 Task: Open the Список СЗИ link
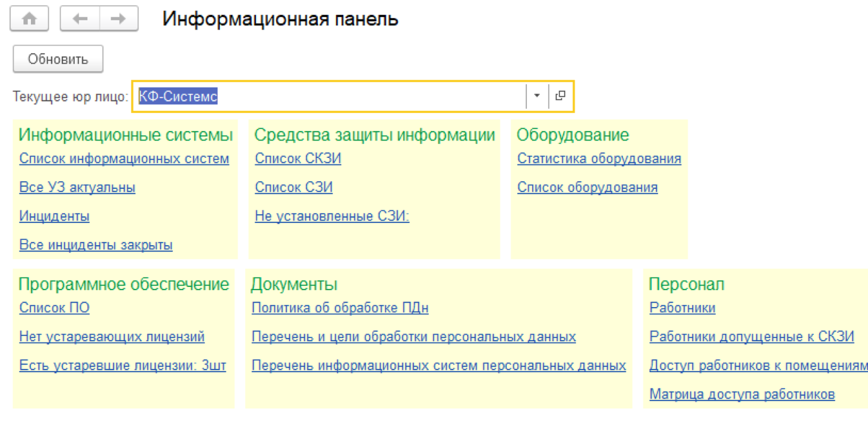[x=293, y=187]
